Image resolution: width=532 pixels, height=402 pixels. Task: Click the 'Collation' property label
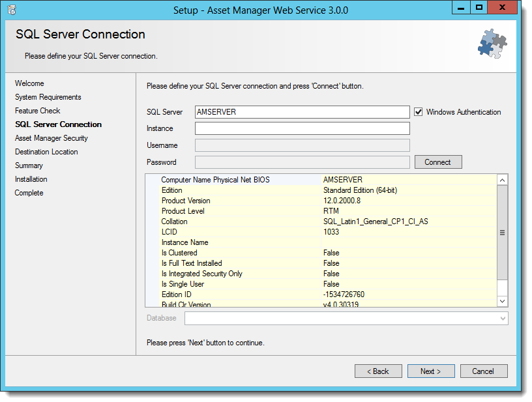[174, 222]
